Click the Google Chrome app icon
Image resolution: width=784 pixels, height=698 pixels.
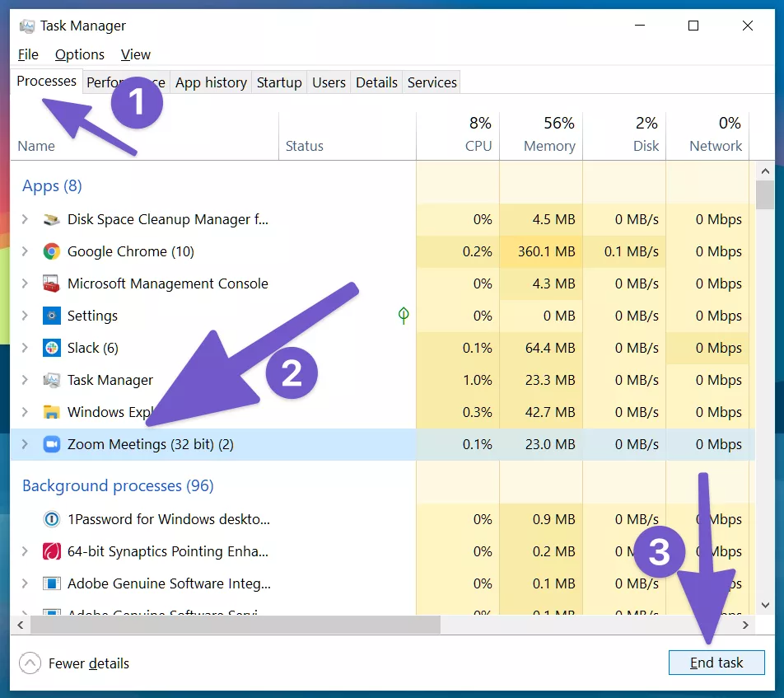point(52,251)
